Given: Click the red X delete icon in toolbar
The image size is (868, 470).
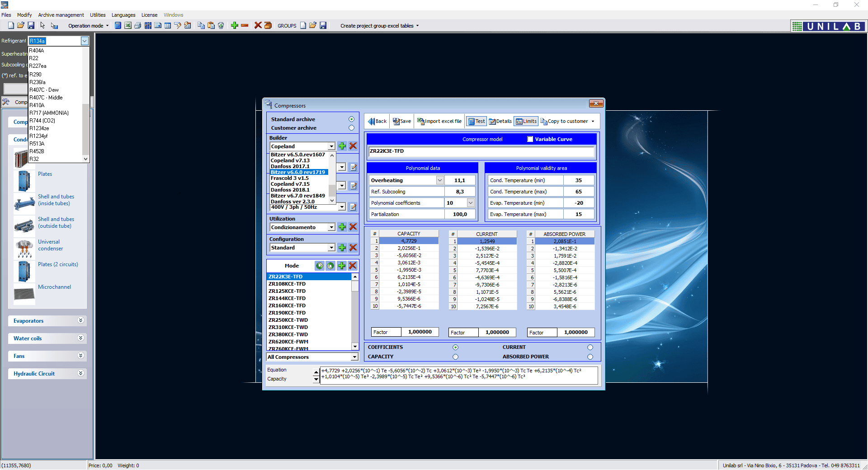Looking at the screenshot, I should click(x=258, y=26).
